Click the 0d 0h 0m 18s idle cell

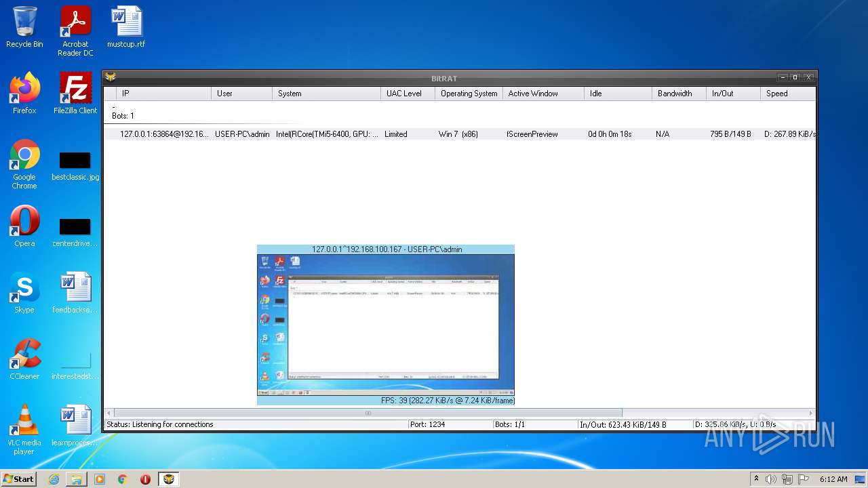pyautogui.click(x=610, y=134)
